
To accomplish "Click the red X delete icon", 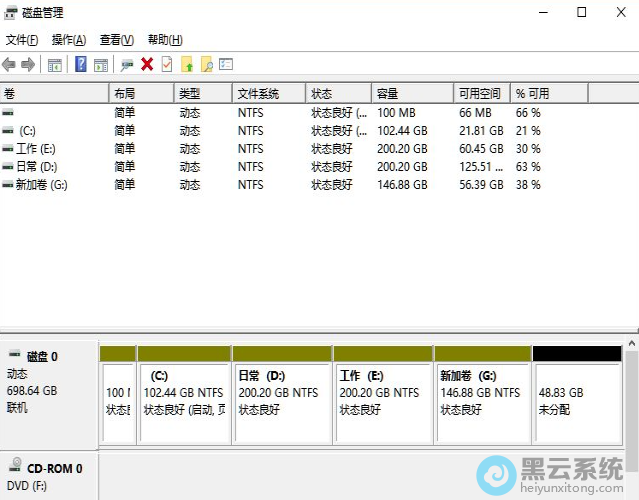I will 147,65.
